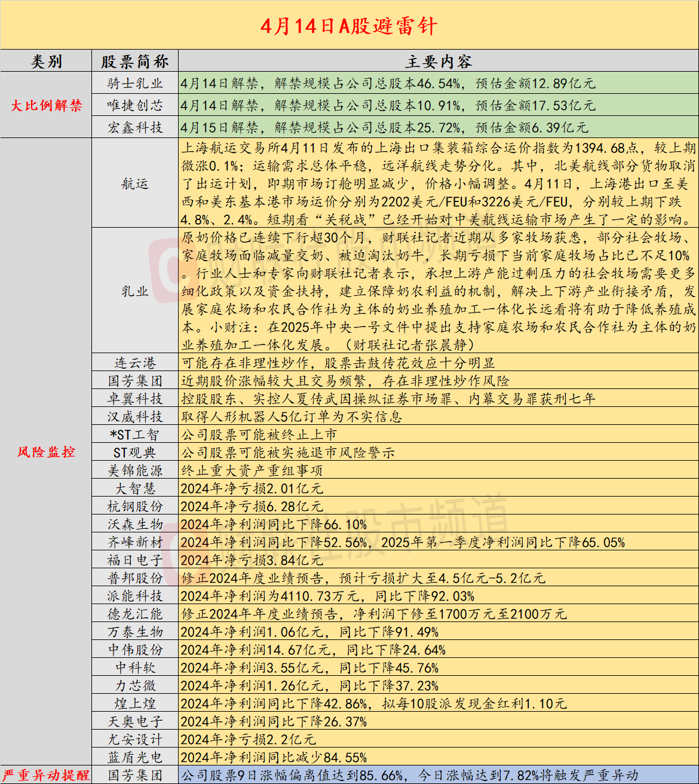Click the 2024年净亏损6.28亿元 cell
Image resolution: width=699 pixels, height=784 pixels.
coord(439,506)
